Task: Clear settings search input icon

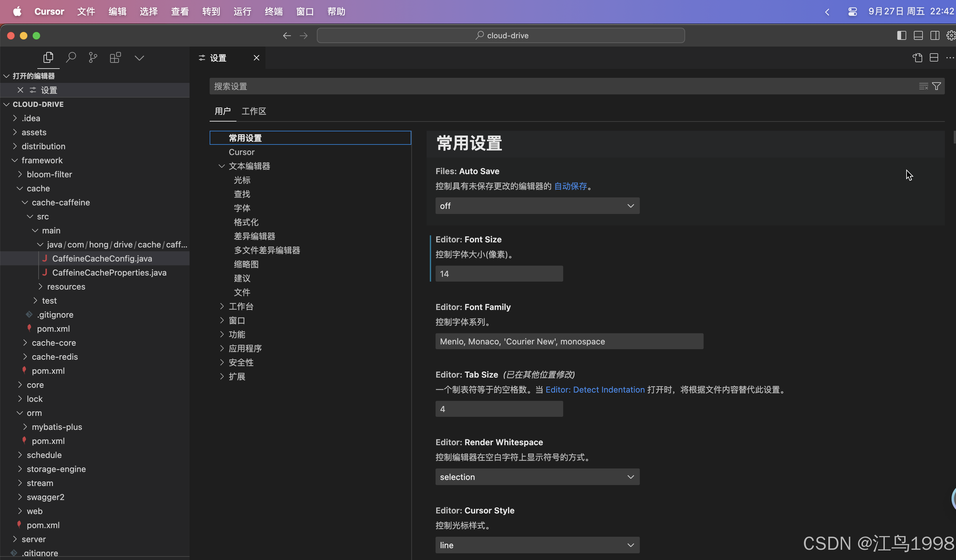Action: (x=923, y=86)
